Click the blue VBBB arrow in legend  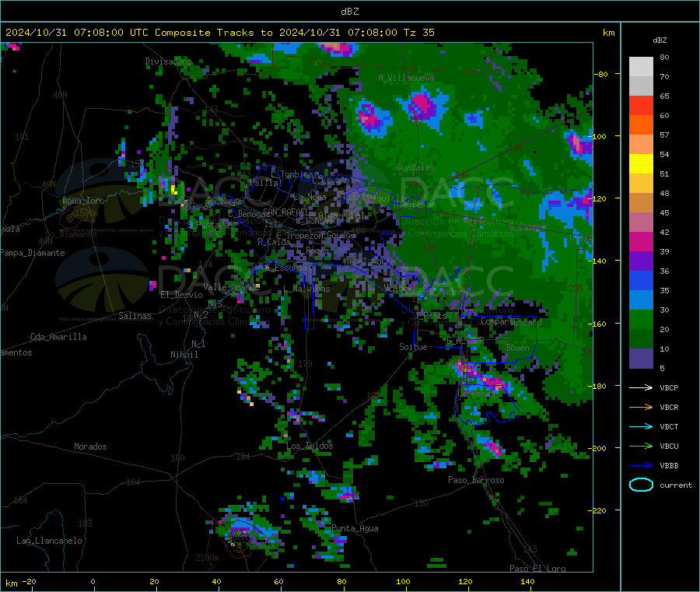[641, 466]
